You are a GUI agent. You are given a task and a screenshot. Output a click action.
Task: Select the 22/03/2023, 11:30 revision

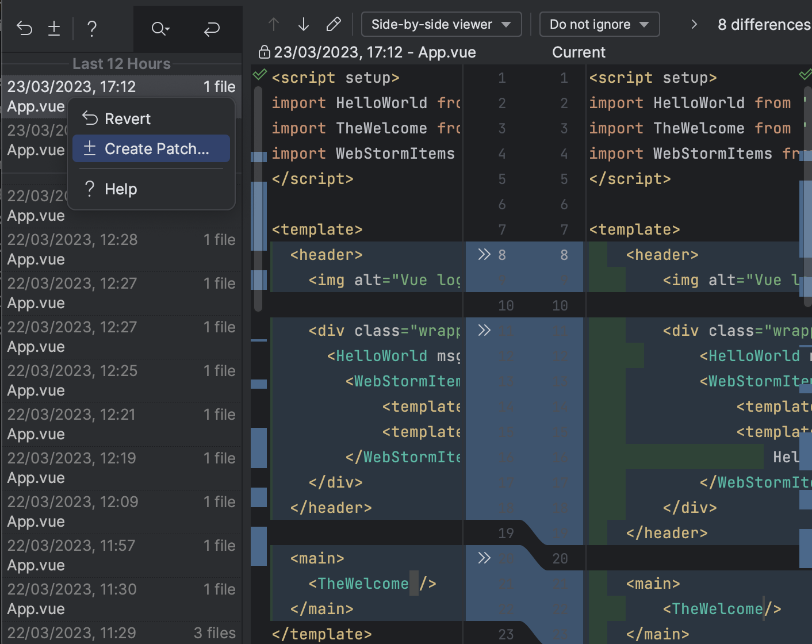click(121, 599)
